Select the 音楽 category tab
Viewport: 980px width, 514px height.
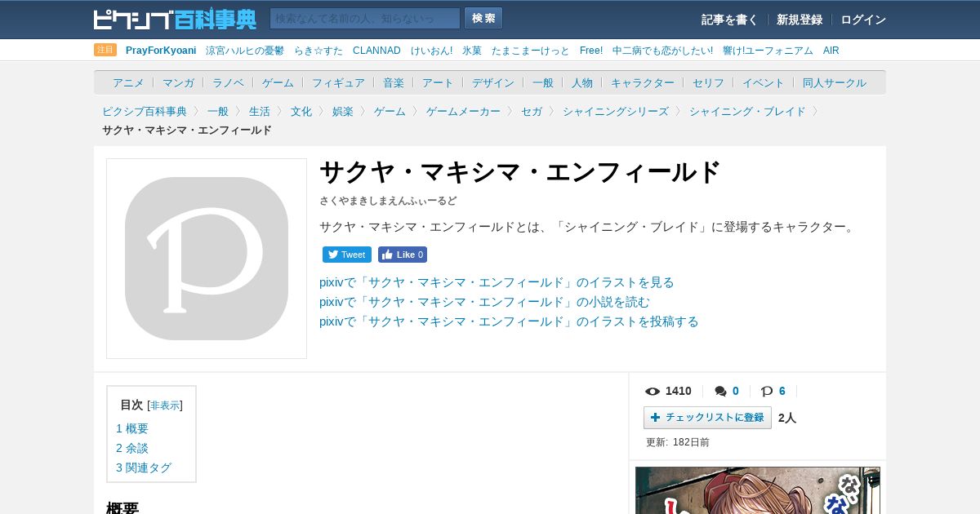point(394,82)
